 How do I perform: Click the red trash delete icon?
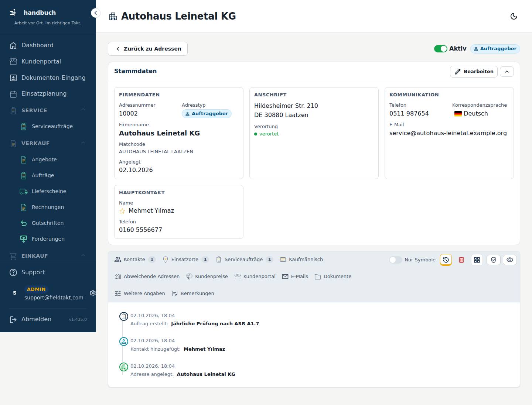(x=461, y=260)
